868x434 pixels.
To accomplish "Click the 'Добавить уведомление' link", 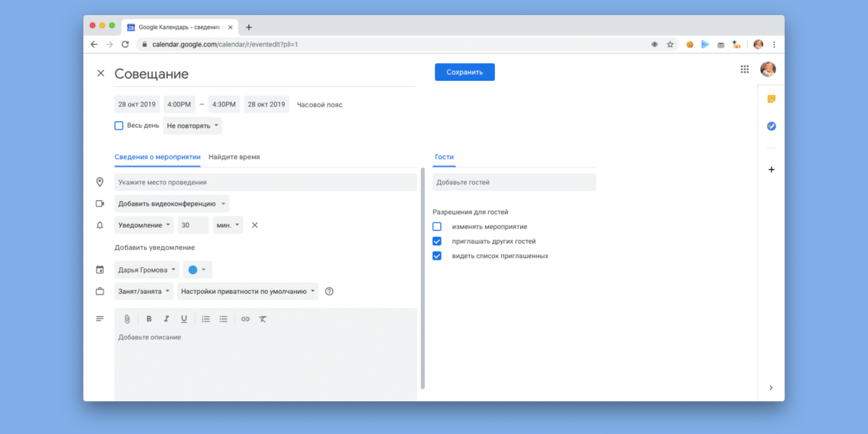I will (155, 247).
